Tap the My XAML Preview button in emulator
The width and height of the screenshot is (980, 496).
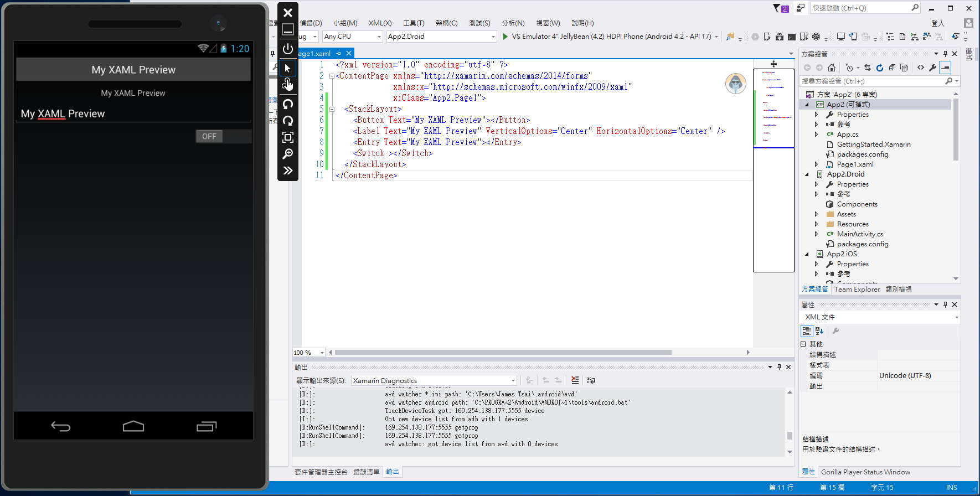pos(133,70)
